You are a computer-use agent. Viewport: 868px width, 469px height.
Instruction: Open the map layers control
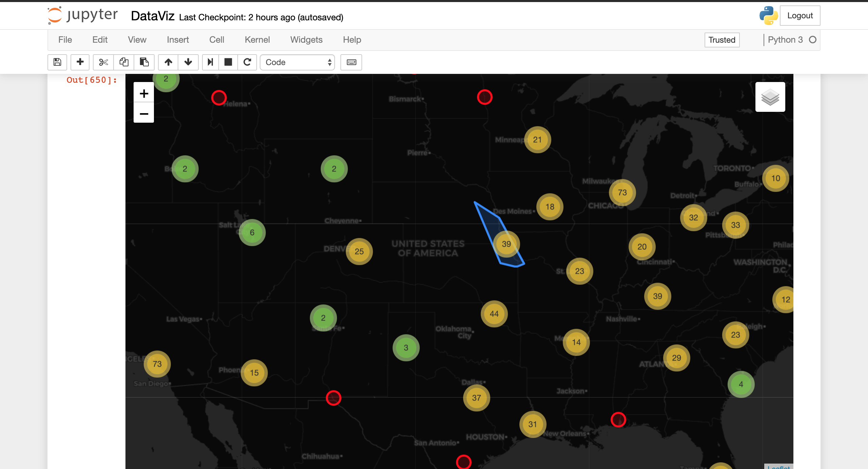tap(770, 97)
